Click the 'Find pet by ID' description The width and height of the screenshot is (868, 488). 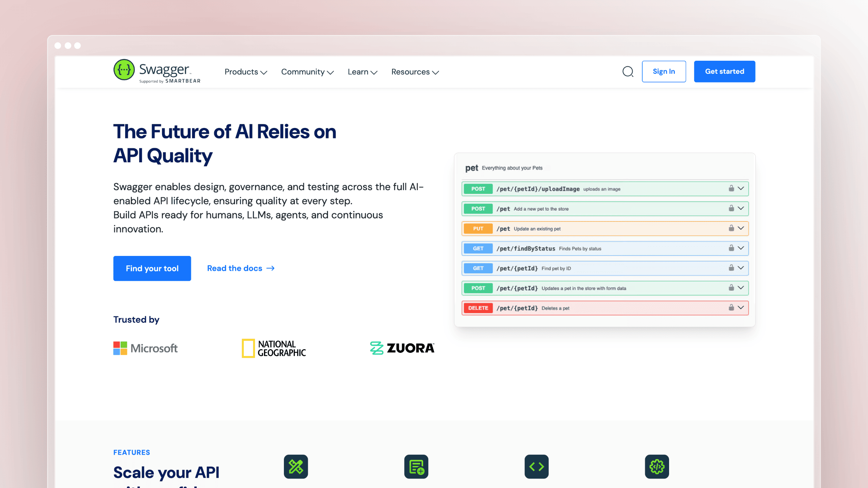click(556, 269)
